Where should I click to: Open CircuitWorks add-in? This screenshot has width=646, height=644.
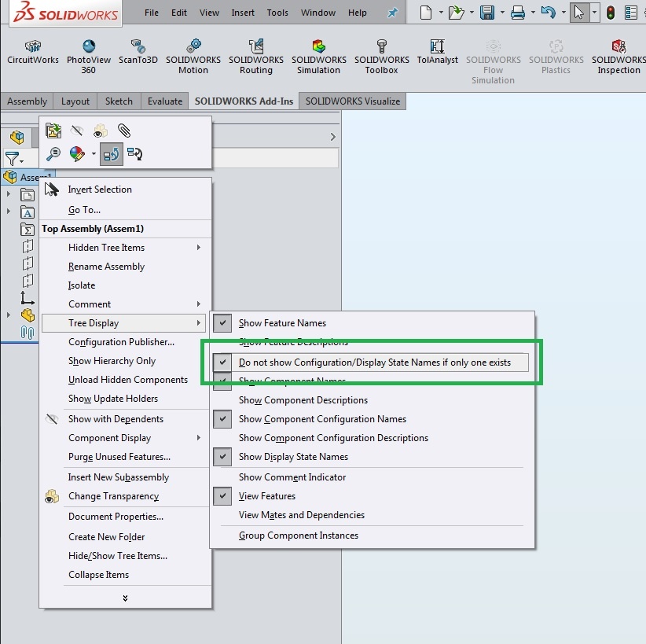(x=33, y=52)
